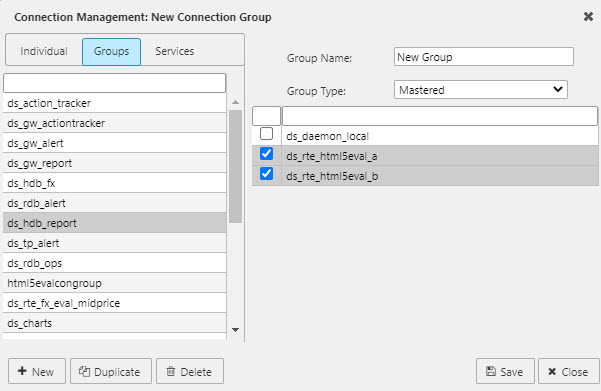Click the ds_rte_html5eval_a connection name
Screen dimensions: 601x391
coord(332,156)
